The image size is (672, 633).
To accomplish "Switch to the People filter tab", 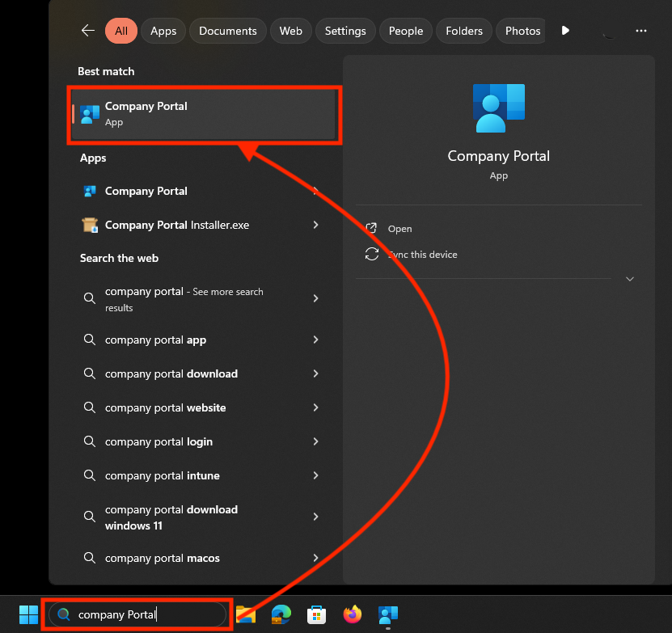I will [x=406, y=31].
